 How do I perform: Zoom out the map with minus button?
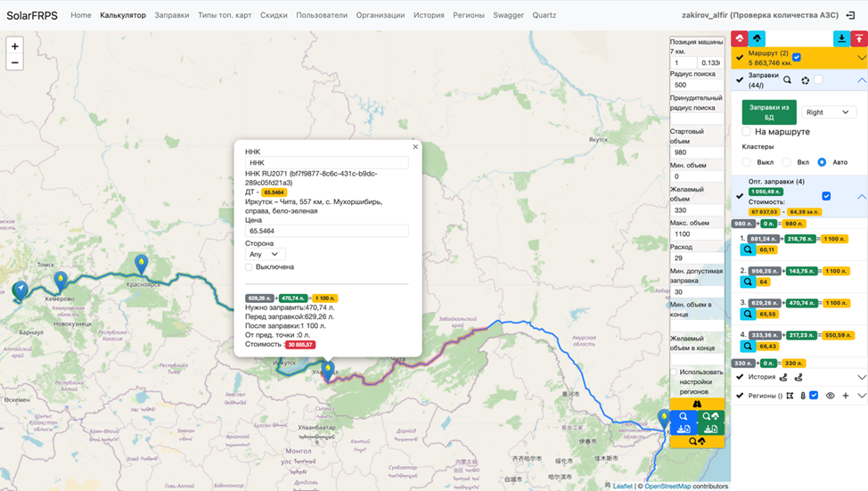pos(15,62)
